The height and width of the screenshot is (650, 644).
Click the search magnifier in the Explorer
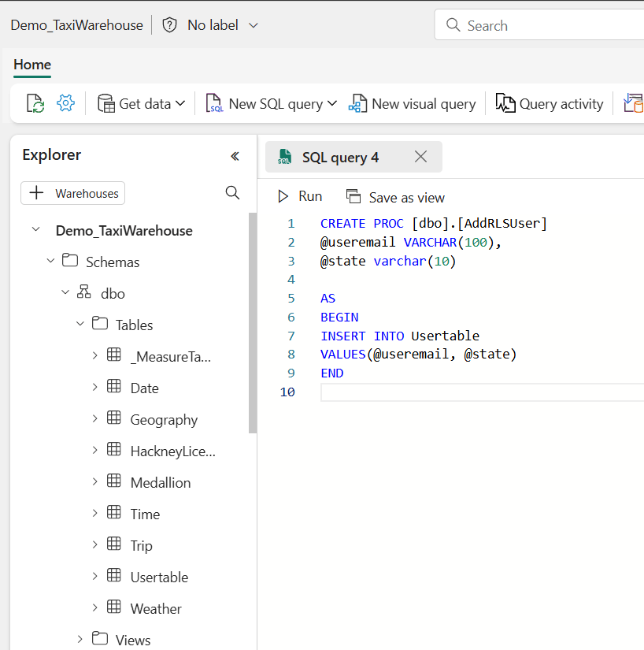(x=232, y=193)
